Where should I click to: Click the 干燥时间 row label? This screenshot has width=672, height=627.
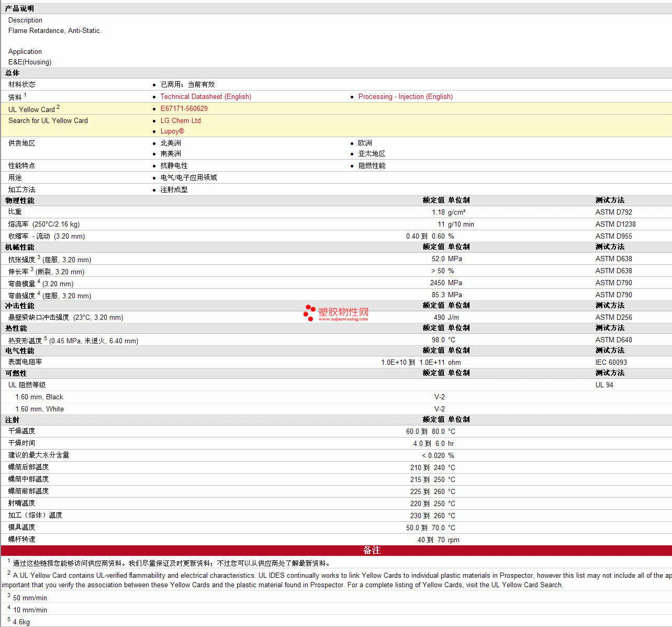(x=21, y=443)
